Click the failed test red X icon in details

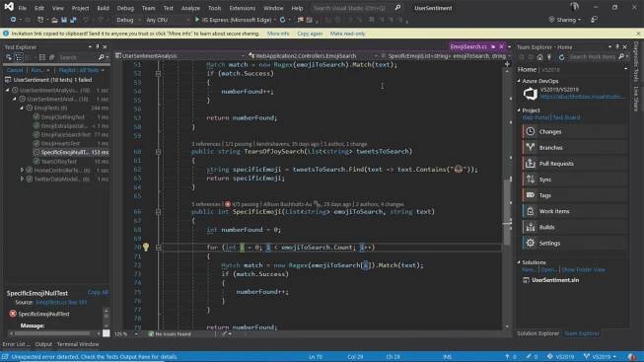click(x=13, y=314)
